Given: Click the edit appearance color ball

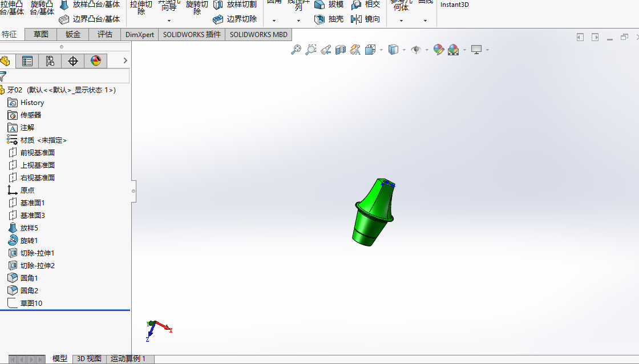Looking at the screenshot, I should [439, 50].
